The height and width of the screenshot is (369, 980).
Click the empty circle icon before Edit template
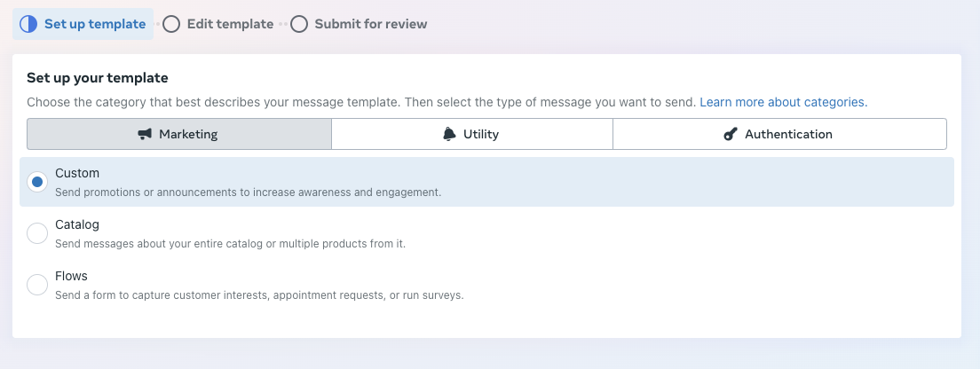(171, 24)
